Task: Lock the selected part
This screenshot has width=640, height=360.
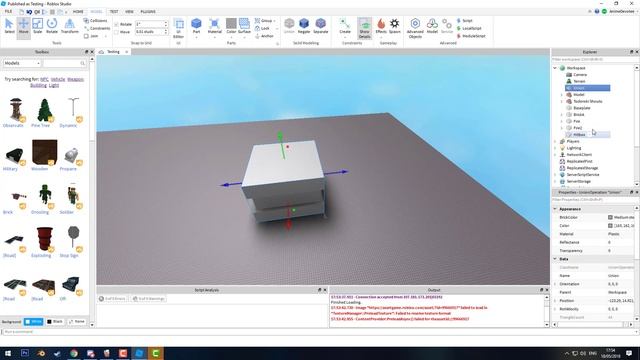Action: [x=262, y=28]
